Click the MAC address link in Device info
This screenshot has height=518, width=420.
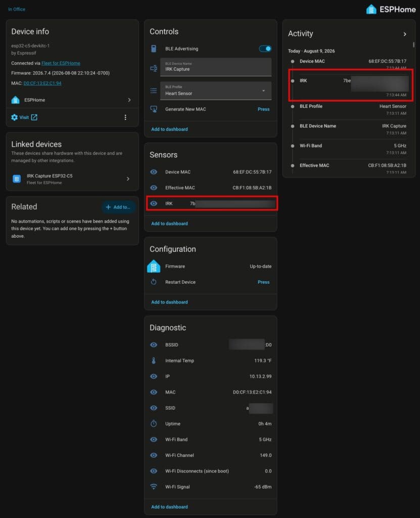pos(42,83)
